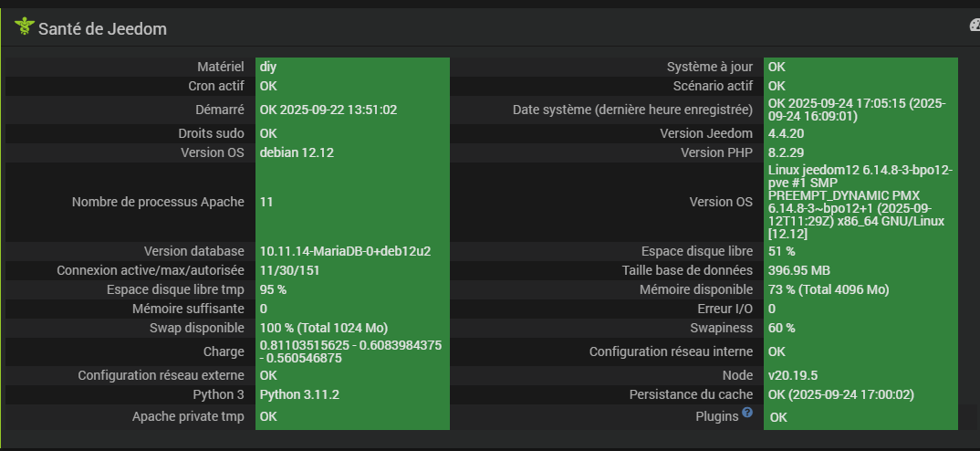Click the Matériel value diy
This screenshot has height=451, width=980.
[x=268, y=67]
